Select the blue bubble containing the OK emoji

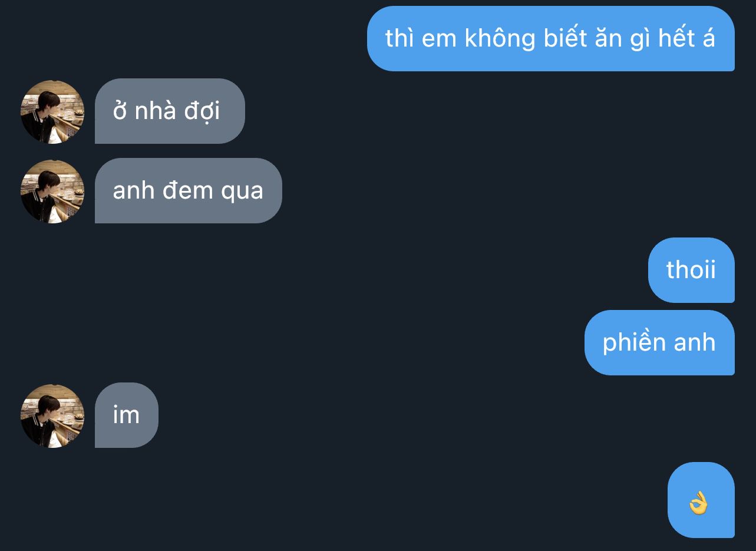(x=701, y=500)
